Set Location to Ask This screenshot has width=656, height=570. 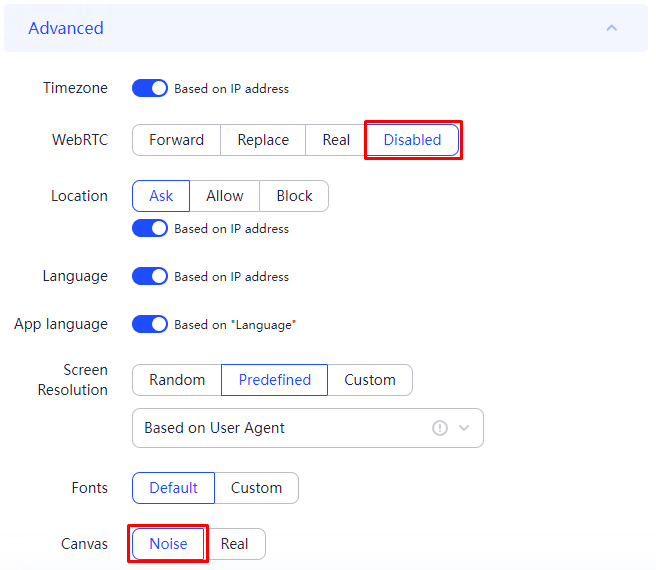pyautogui.click(x=161, y=196)
